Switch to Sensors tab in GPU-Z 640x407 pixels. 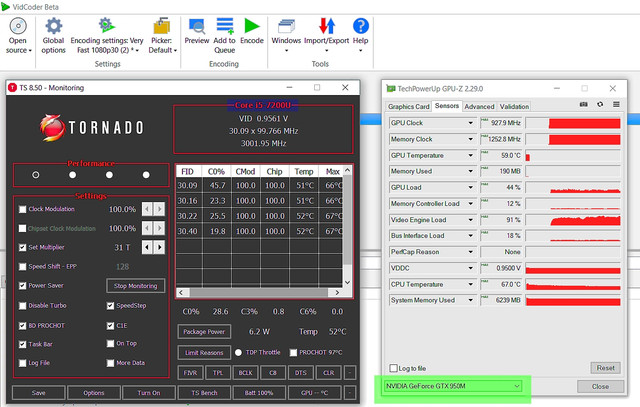click(447, 106)
